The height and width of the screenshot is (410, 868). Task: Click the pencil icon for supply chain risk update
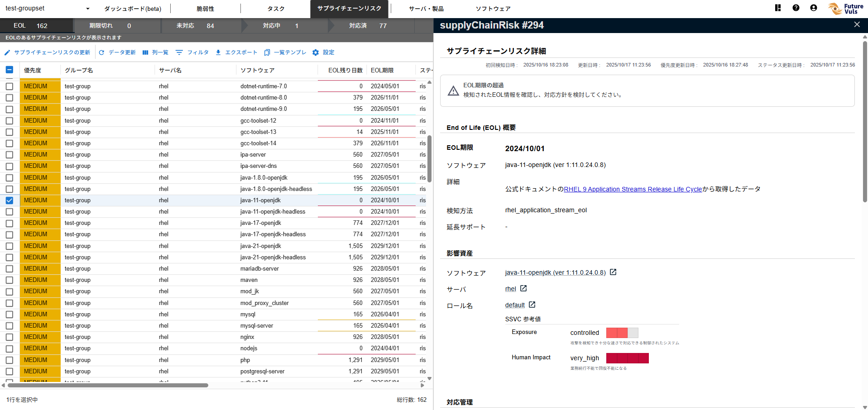7,52
